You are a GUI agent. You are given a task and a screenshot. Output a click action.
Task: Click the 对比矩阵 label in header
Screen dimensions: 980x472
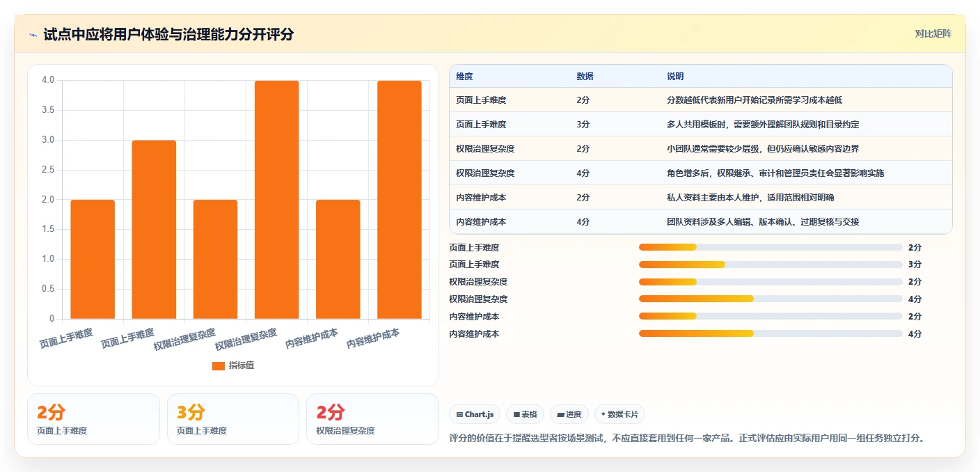coord(933,33)
